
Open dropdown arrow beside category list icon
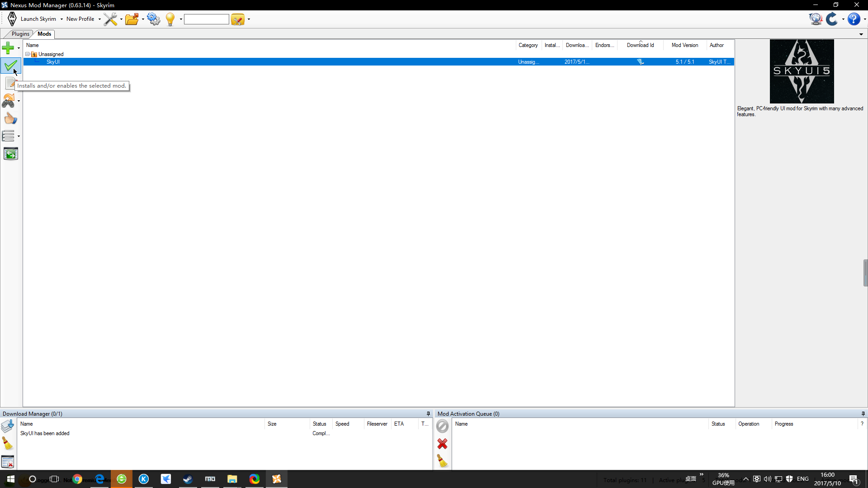point(19,136)
